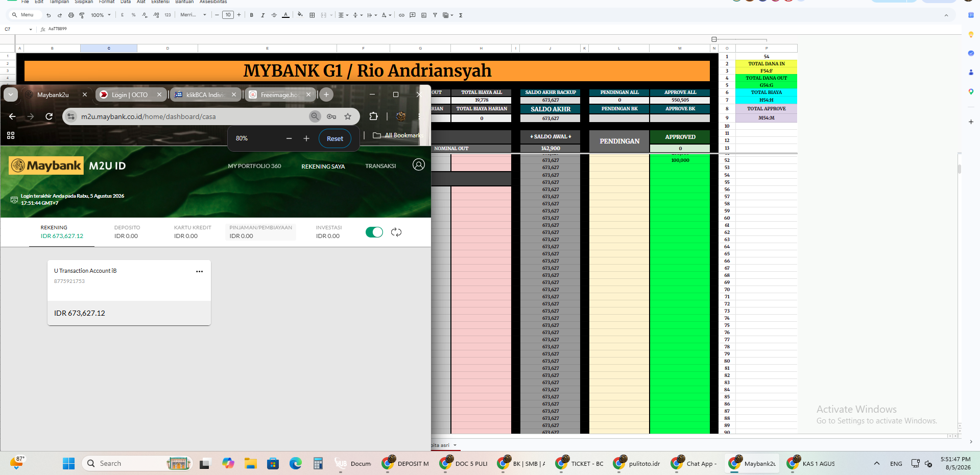This screenshot has width=980, height=475.
Task: Increase font size with plus button
Action: (x=239, y=15)
